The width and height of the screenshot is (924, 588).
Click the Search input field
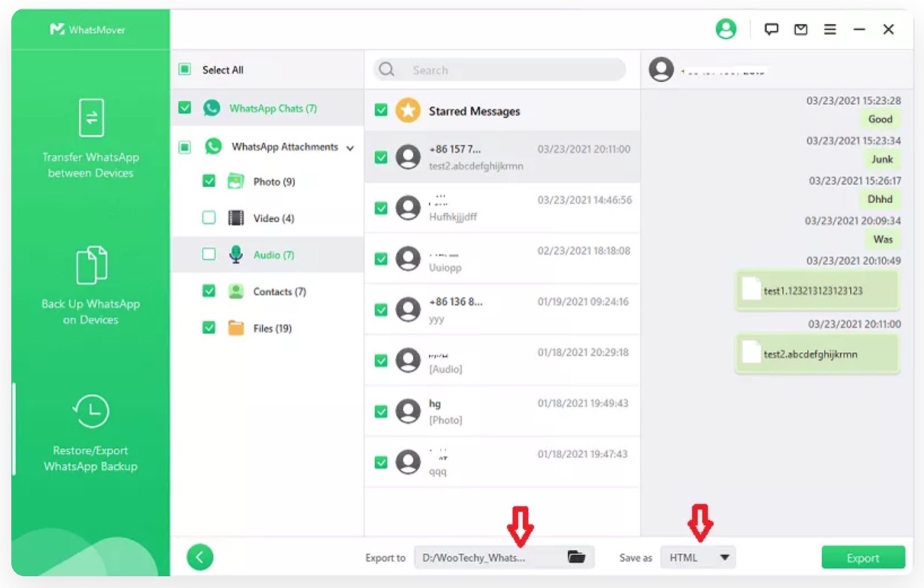[x=500, y=70]
